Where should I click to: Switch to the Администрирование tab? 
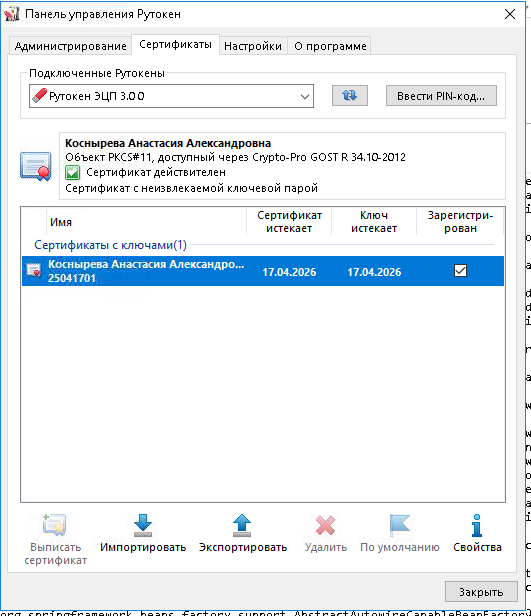pyautogui.click(x=70, y=46)
